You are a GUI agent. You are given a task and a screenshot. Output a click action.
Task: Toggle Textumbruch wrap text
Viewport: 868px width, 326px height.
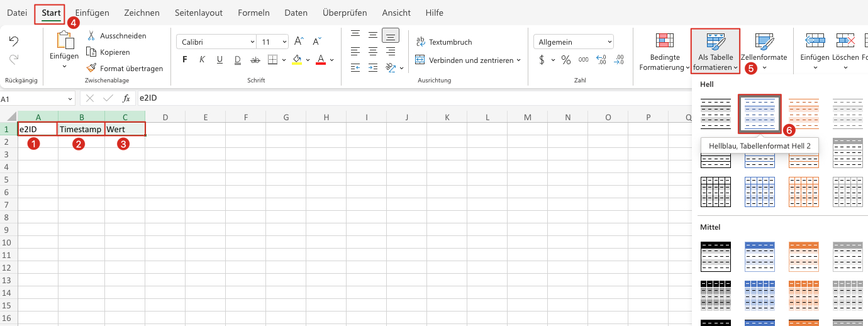(x=443, y=42)
